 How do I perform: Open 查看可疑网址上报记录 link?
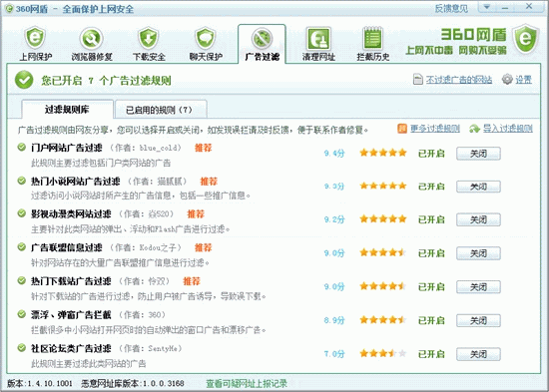click(x=247, y=384)
